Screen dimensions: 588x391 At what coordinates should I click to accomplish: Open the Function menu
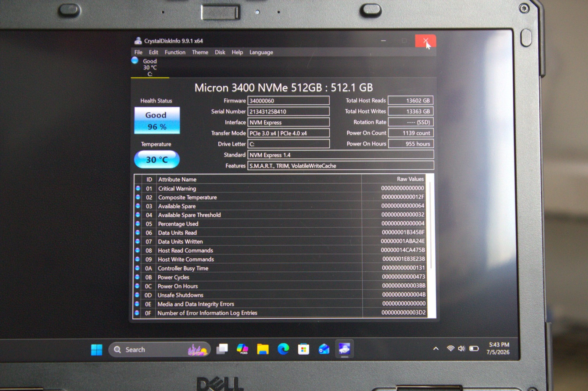click(x=175, y=52)
